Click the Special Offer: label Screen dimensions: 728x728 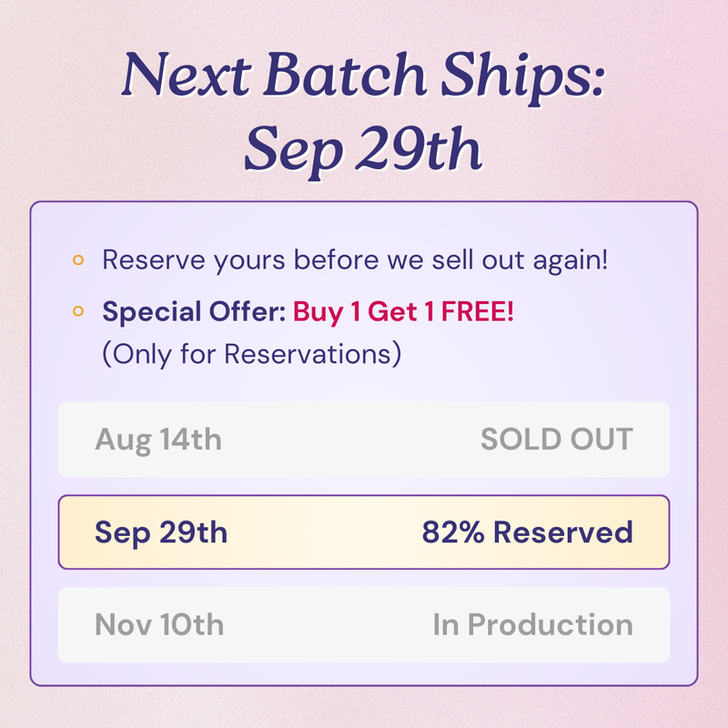[194, 311]
